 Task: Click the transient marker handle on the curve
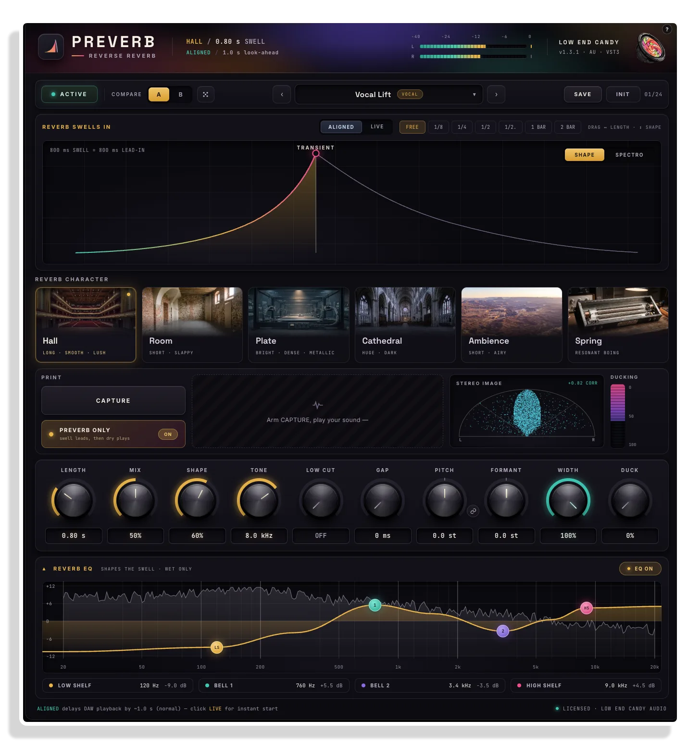(316, 153)
